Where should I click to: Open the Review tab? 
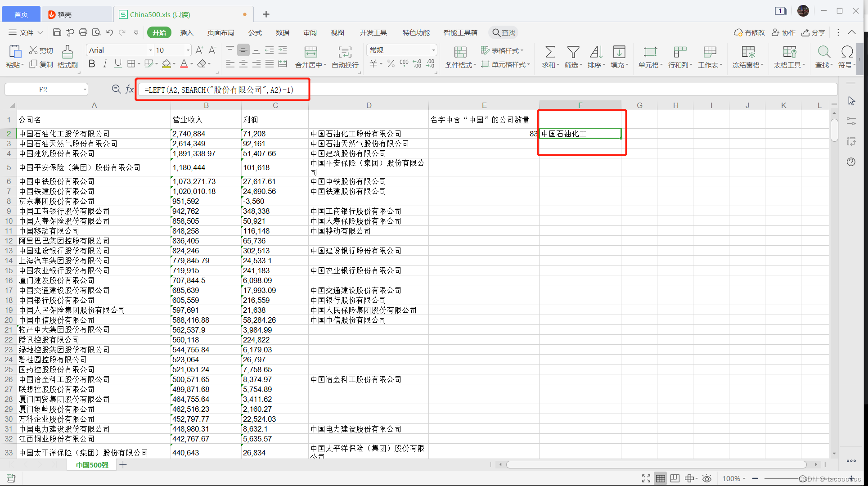[x=310, y=32]
